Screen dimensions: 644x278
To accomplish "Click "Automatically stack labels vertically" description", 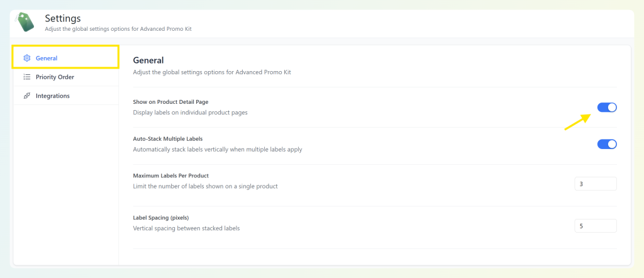I will tap(218, 150).
